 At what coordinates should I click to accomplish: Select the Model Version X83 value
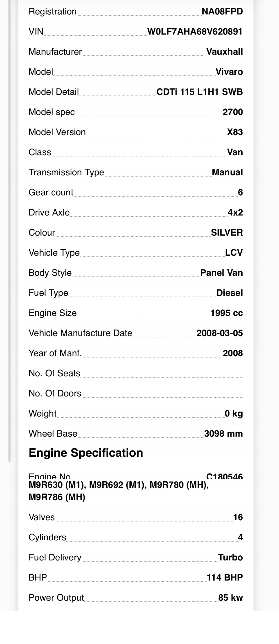click(x=235, y=132)
